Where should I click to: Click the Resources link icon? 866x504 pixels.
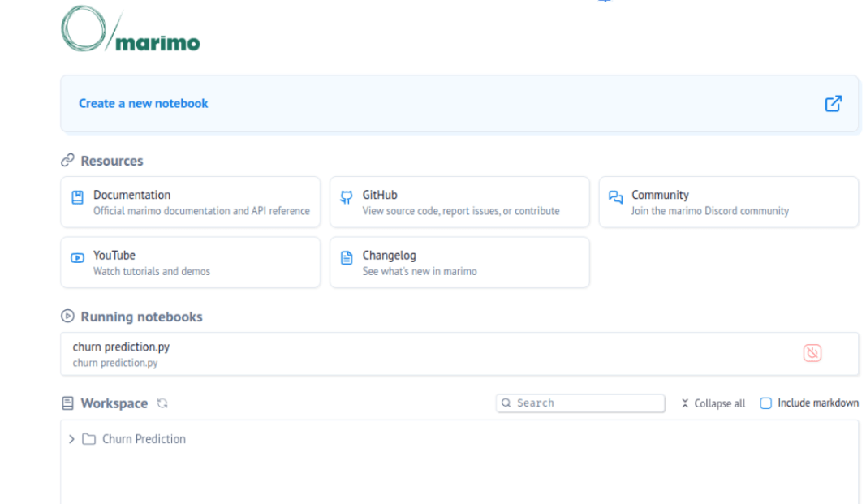tap(67, 160)
